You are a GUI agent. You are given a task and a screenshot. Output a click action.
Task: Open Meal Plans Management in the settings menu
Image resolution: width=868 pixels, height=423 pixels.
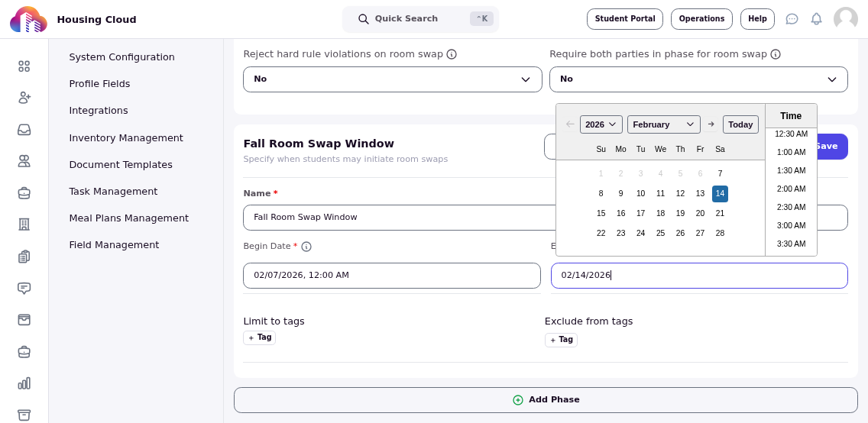tap(129, 218)
